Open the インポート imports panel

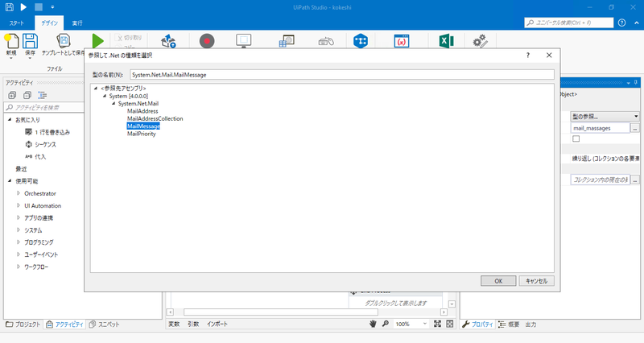click(217, 324)
